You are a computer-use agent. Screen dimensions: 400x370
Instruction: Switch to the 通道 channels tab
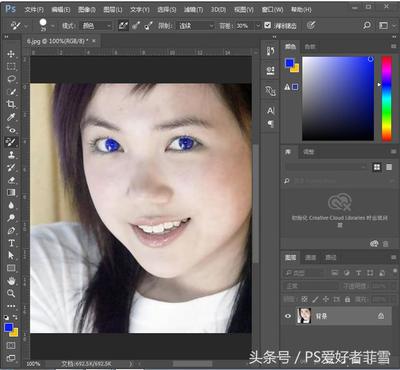pyautogui.click(x=311, y=257)
